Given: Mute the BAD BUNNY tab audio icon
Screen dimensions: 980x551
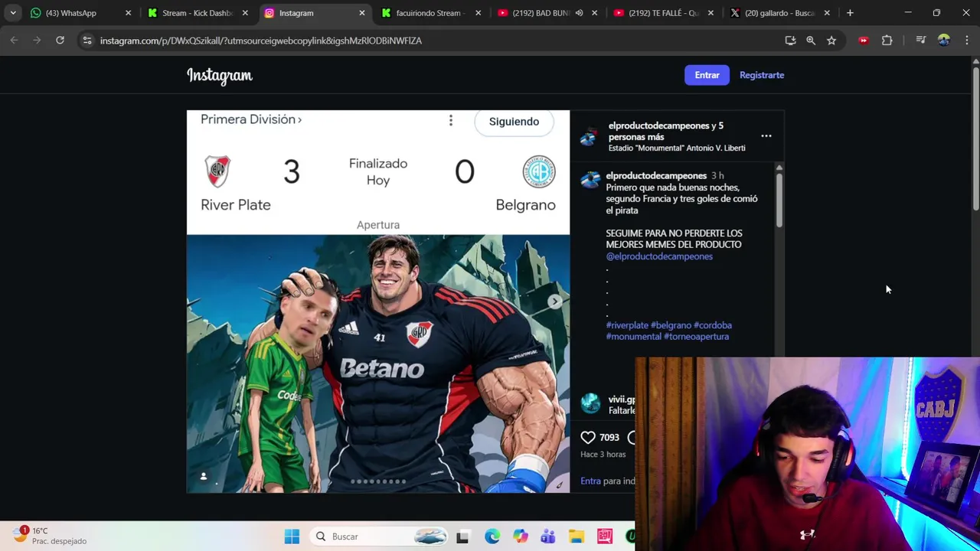Looking at the screenshot, I should pos(580,13).
